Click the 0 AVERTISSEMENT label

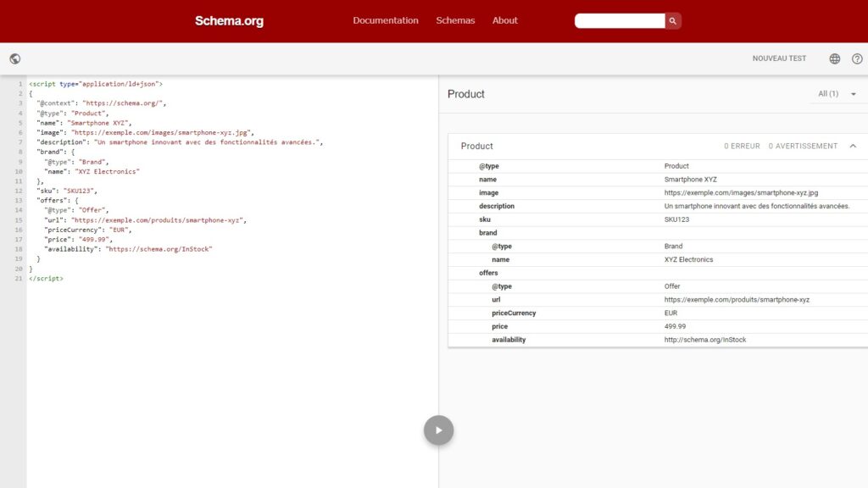point(803,146)
